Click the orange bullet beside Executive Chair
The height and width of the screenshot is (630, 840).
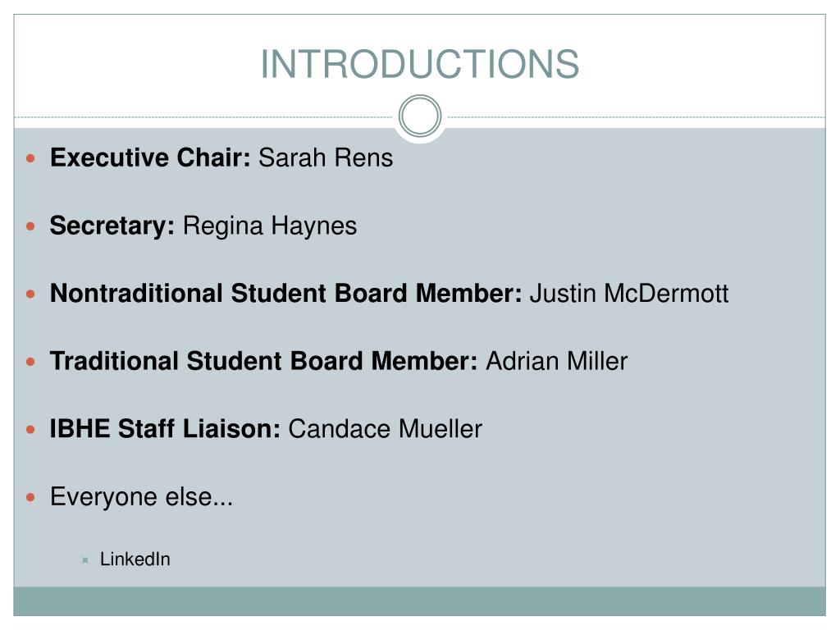tap(31, 157)
